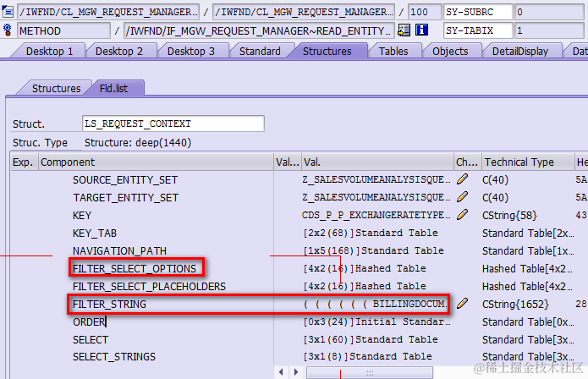Click the Exp. column header
This screenshot has width=588, height=379.
pyautogui.click(x=24, y=162)
